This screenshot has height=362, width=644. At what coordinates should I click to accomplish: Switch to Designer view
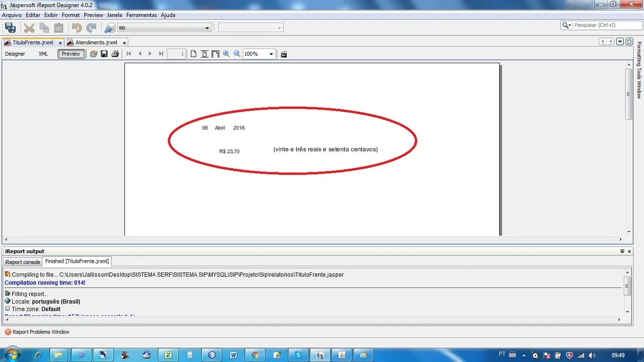[15, 54]
